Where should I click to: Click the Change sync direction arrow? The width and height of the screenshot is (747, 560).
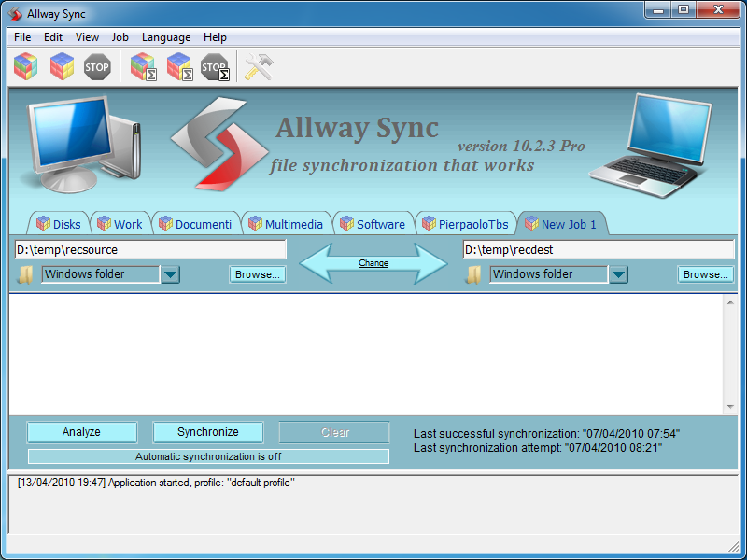373,262
